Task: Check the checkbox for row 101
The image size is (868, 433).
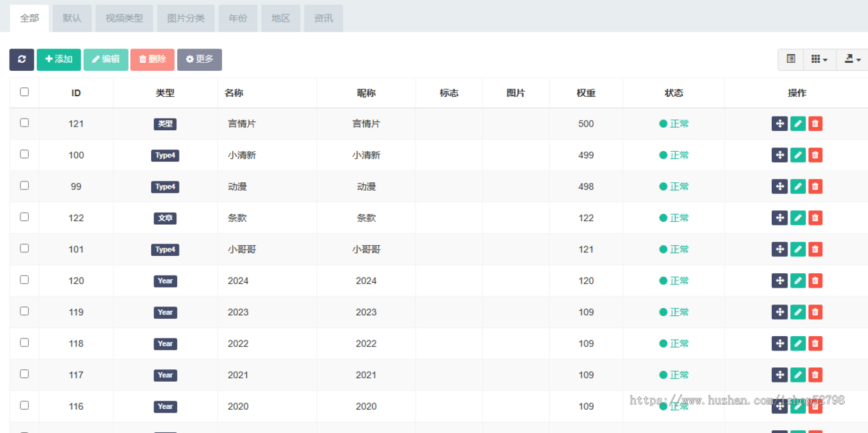Action: (x=25, y=248)
